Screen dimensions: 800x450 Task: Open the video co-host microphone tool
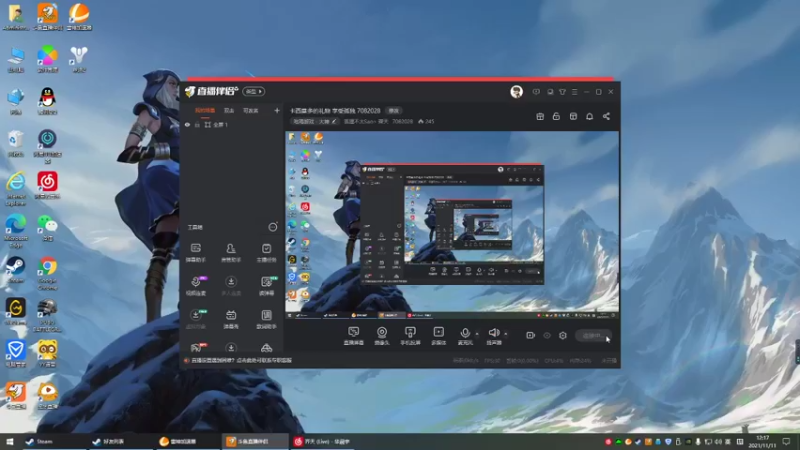tap(196, 286)
